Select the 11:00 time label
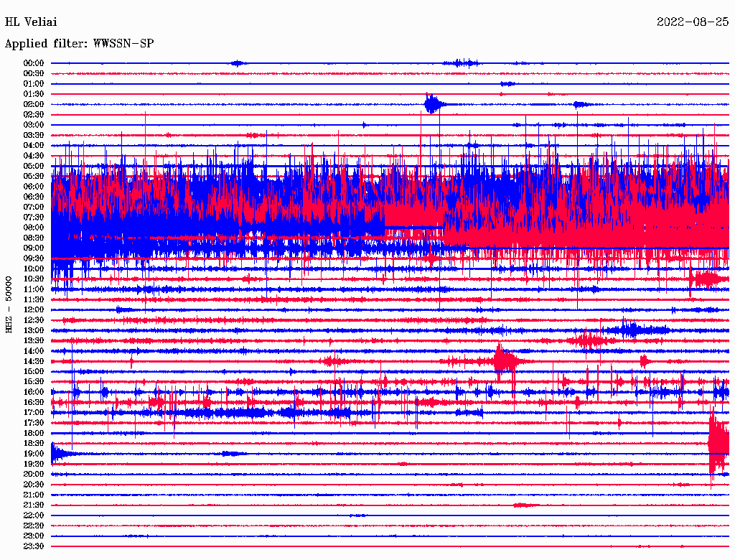 click(x=34, y=289)
